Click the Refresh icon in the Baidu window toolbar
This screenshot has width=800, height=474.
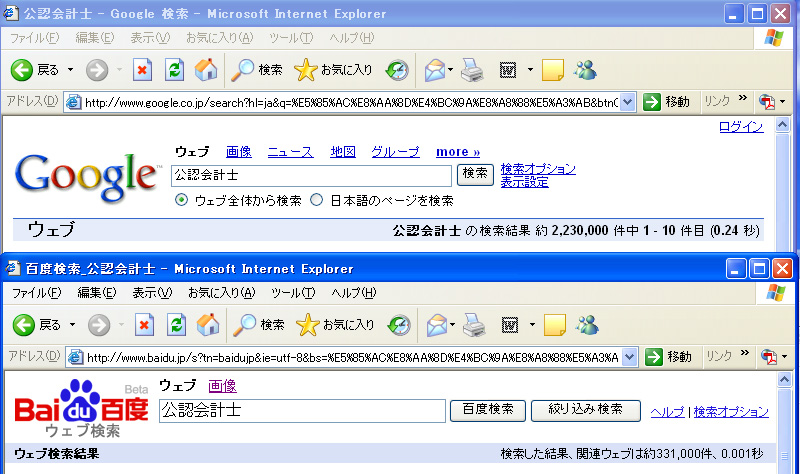pos(175,325)
